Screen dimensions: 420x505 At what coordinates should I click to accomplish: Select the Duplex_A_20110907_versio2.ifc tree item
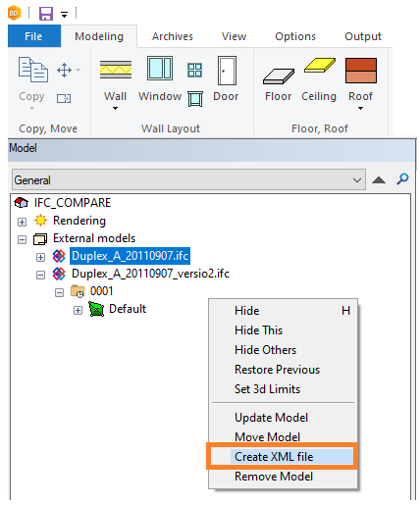(150, 274)
